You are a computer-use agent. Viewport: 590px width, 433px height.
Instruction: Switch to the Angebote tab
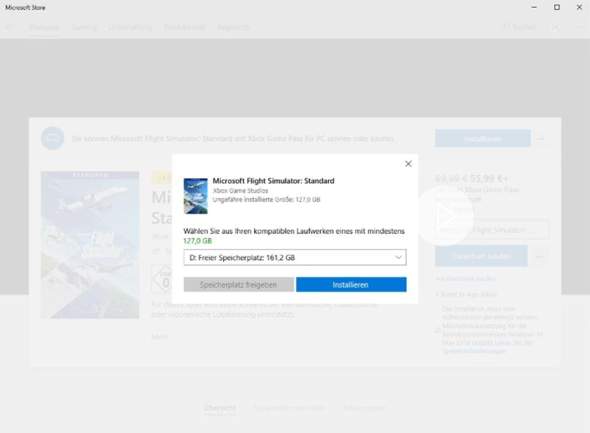pyautogui.click(x=233, y=27)
